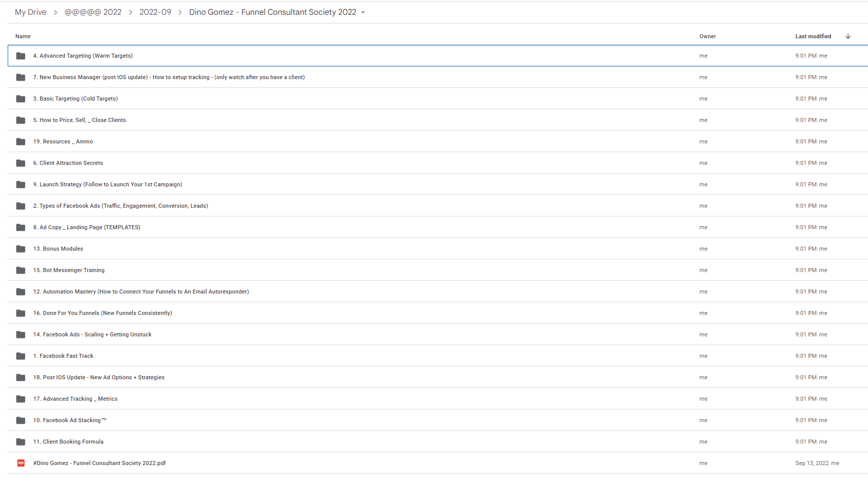Click '9:01 PM' modified time for 4. Advanced Targeting

pos(806,56)
